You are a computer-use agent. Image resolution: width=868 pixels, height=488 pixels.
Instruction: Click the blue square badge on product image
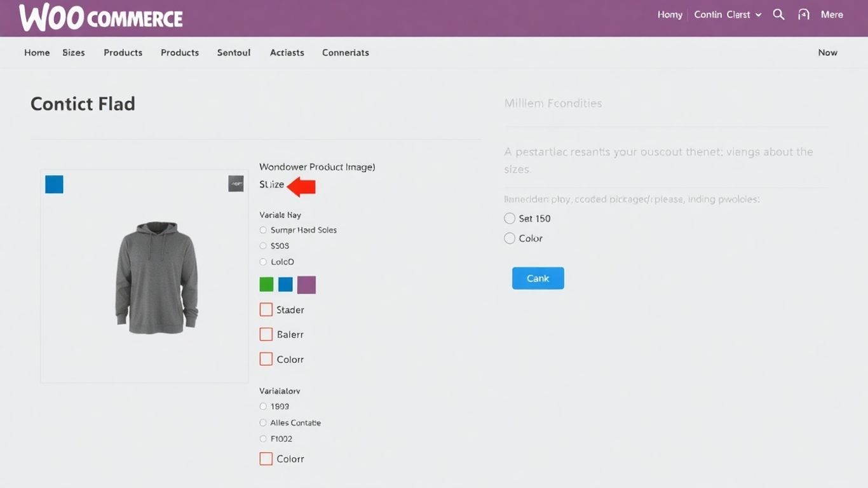[54, 184]
